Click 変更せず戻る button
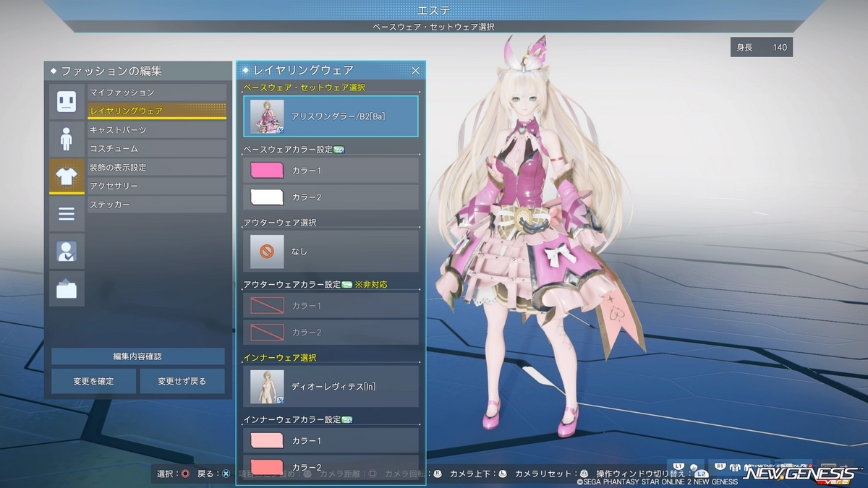Image resolution: width=868 pixels, height=488 pixels. tap(182, 381)
